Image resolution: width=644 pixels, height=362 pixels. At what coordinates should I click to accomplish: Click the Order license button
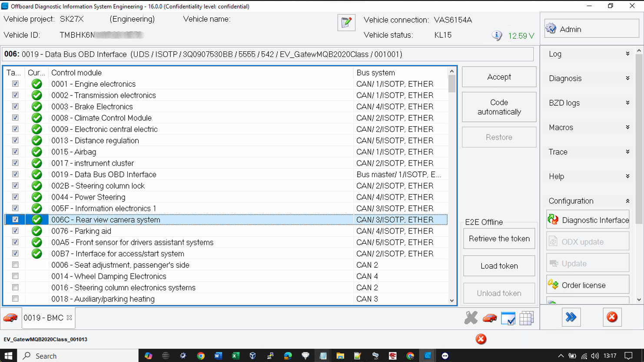588,285
